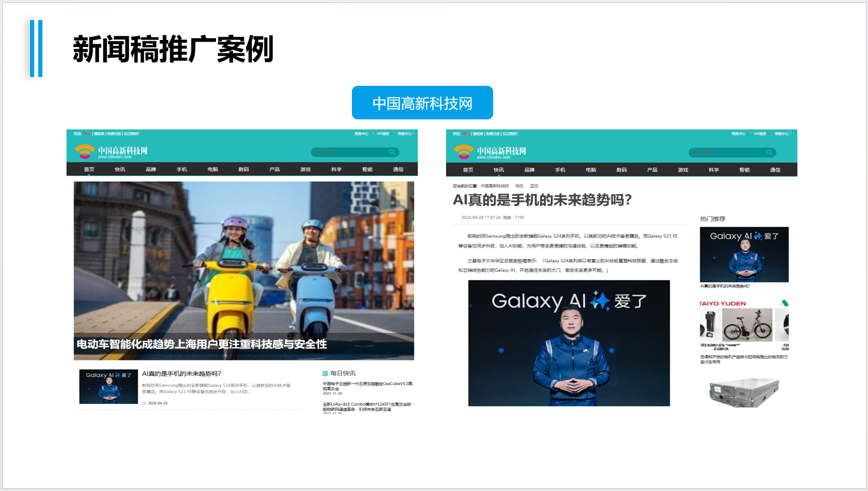Screen dimensions: 868x491
Task: Click the search magnifier icon in the left screenshot
Action: (392, 152)
